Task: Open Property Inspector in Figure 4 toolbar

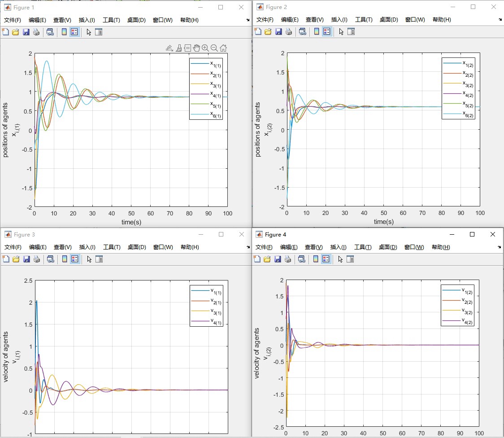Action: click(350, 259)
